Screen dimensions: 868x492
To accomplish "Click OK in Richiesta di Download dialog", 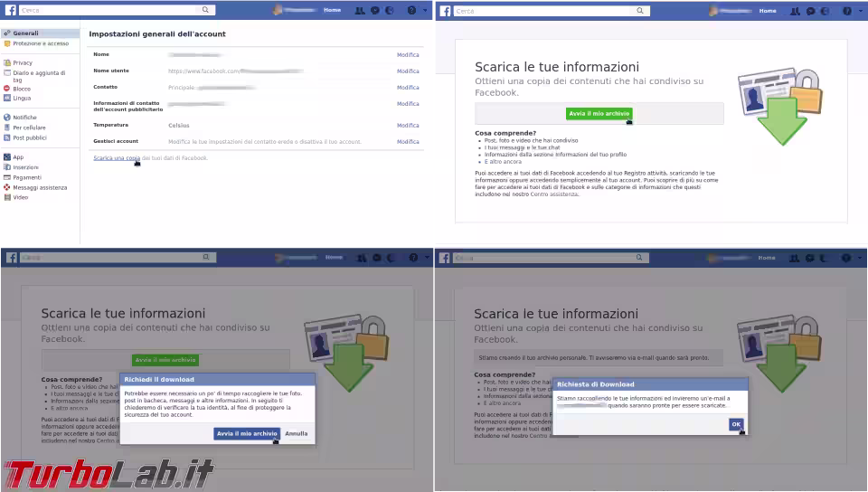I will [x=736, y=424].
